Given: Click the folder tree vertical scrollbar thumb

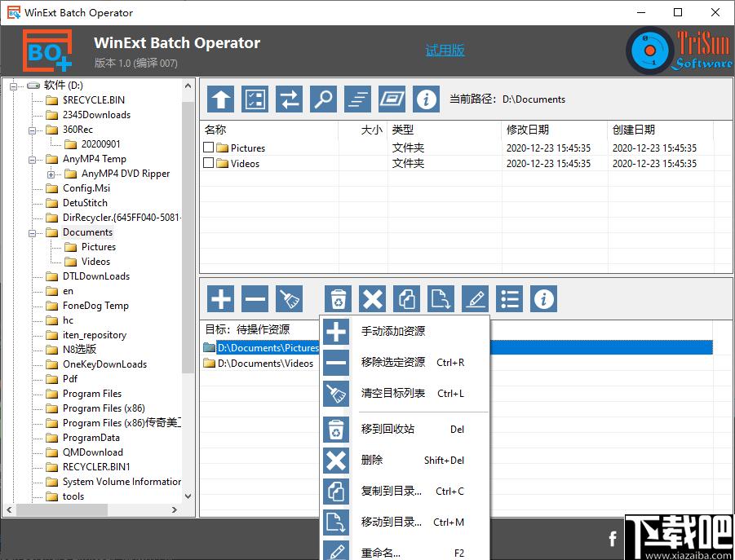Looking at the screenshot, I should (x=188, y=236).
